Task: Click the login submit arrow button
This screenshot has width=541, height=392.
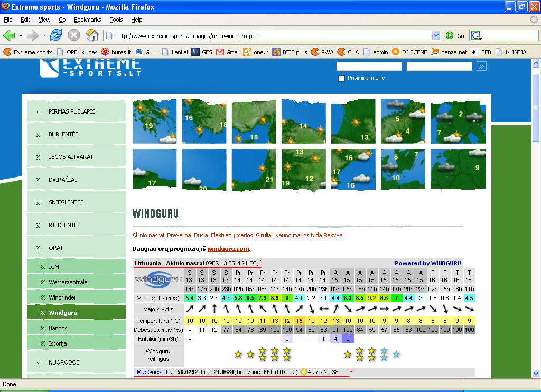Action: pos(481,66)
